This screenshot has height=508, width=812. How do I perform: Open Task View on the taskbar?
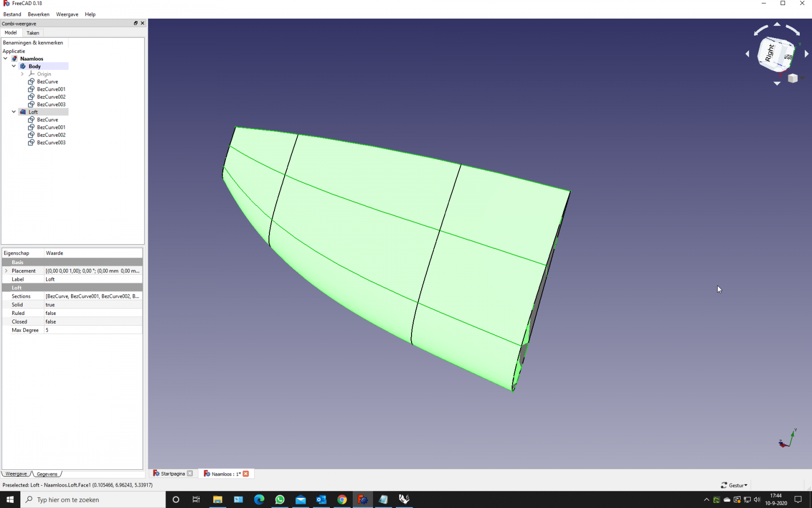click(x=196, y=500)
